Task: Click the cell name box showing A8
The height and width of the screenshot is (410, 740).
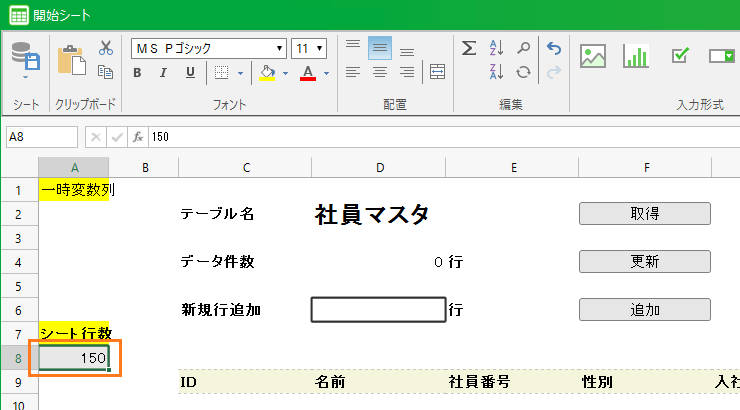Action: tap(42, 137)
